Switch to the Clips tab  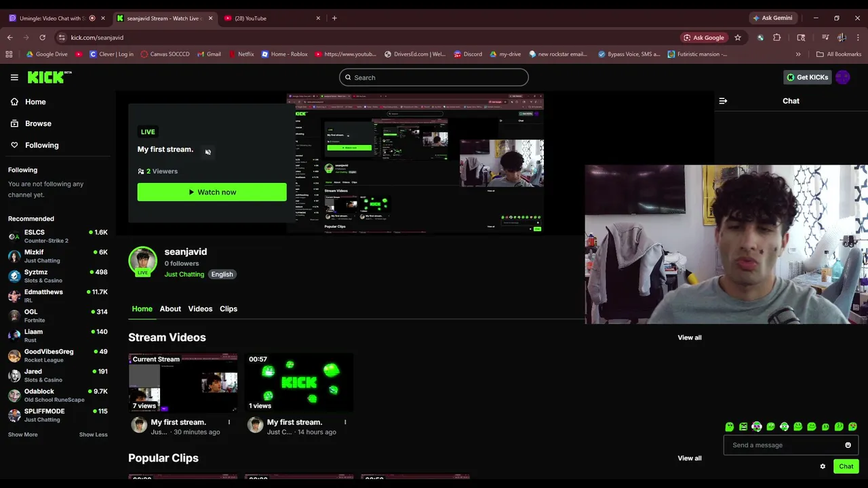pyautogui.click(x=229, y=309)
